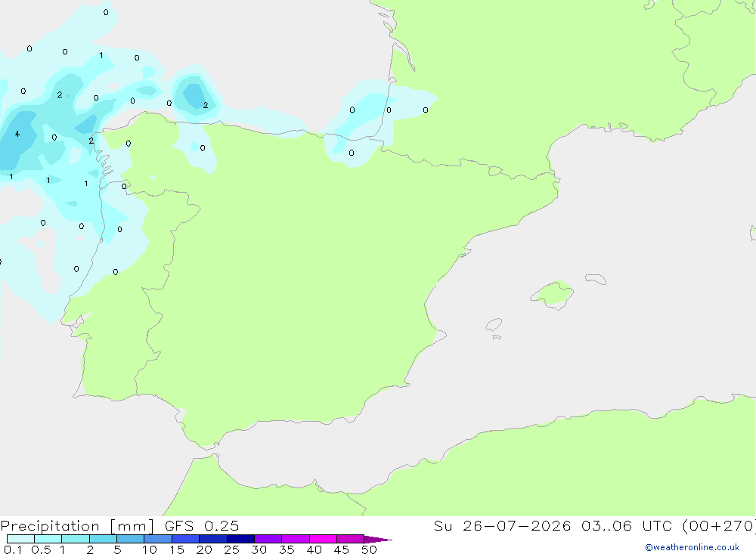756x554 pixels.
Task: Click the "0.5" legend scale label
Action: (41, 549)
